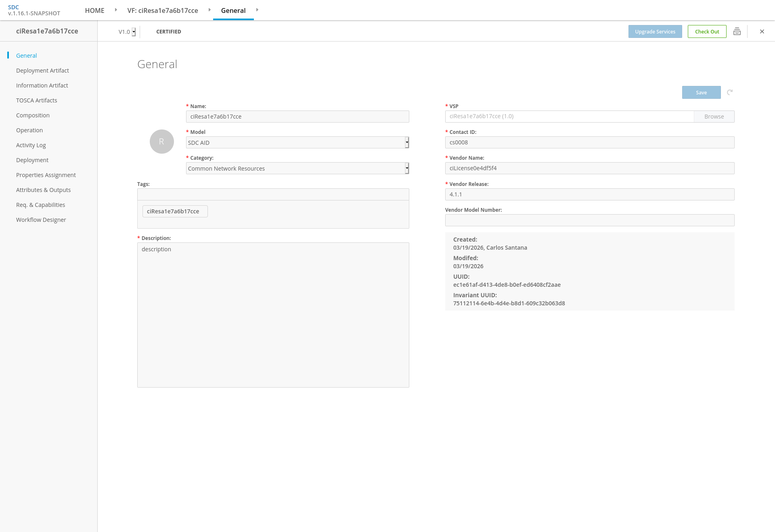Click the X close icon at top right

[762, 31]
